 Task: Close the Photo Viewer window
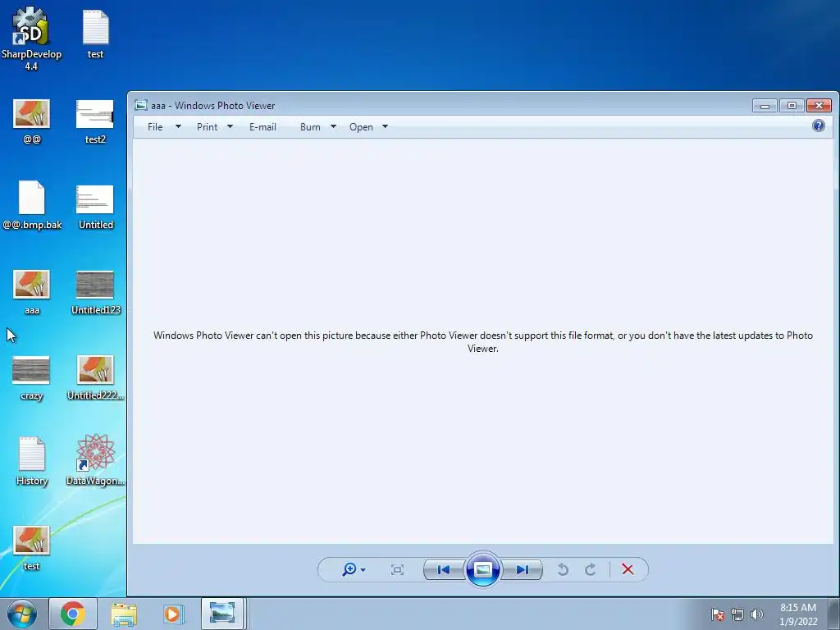(x=819, y=106)
